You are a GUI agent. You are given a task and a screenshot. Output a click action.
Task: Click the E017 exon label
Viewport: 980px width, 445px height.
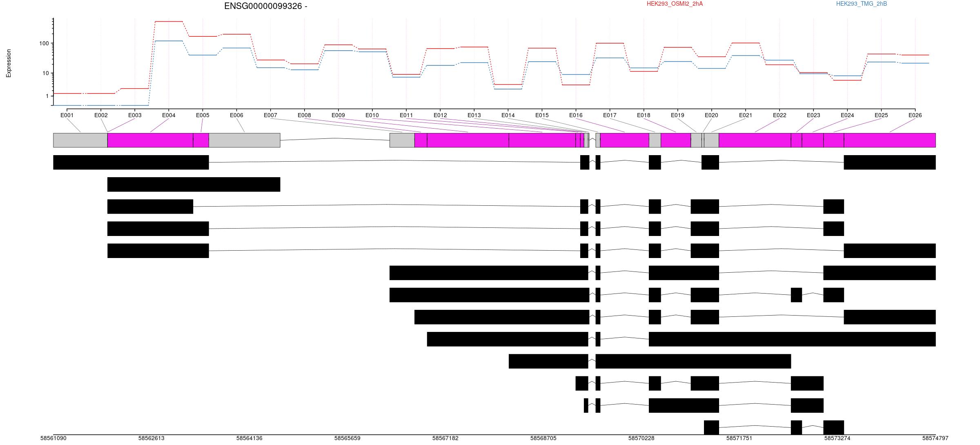pos(610,115)
